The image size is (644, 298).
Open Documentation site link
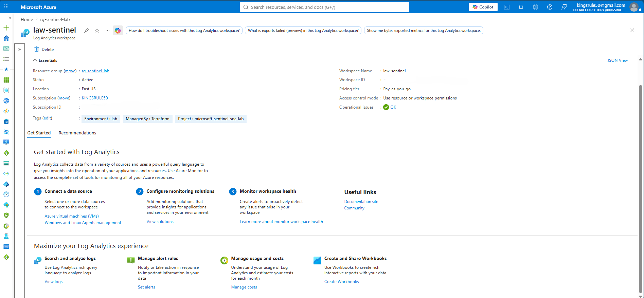361,202
